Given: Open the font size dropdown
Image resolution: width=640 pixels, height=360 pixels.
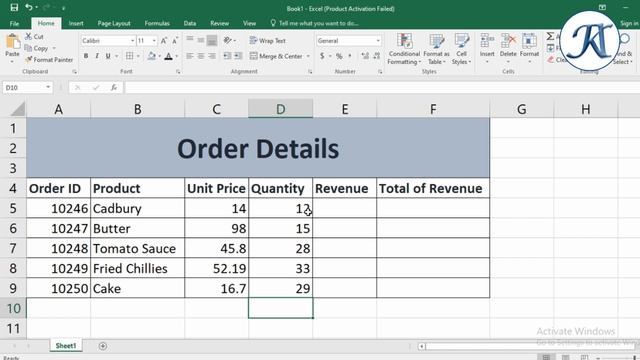Looking at the screenshot, I should pos(154,41).
